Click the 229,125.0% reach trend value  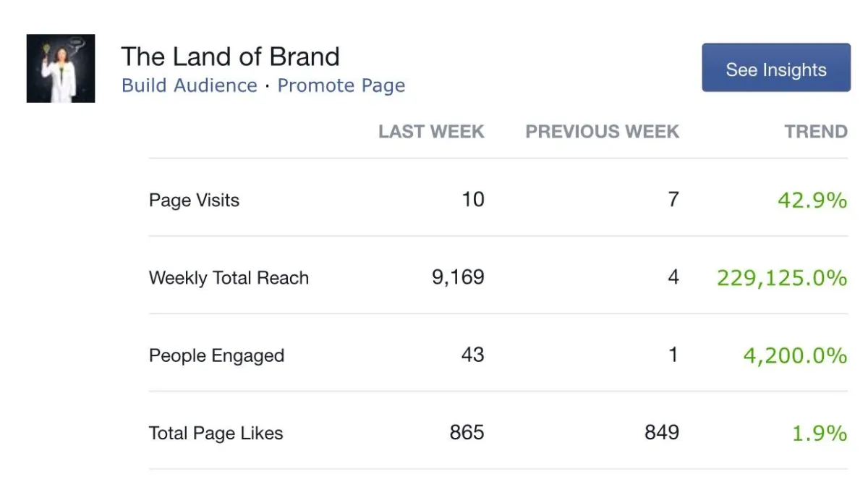click(x=782, y=277)
